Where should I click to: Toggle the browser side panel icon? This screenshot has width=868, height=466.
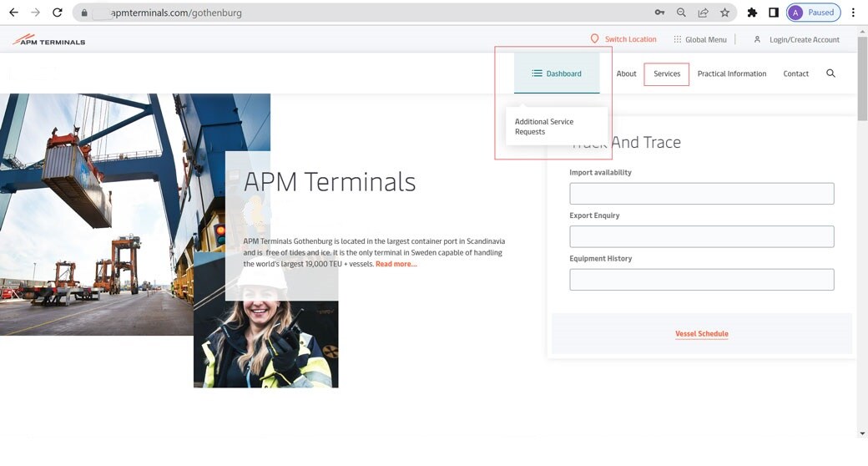(x=774, y=13)
